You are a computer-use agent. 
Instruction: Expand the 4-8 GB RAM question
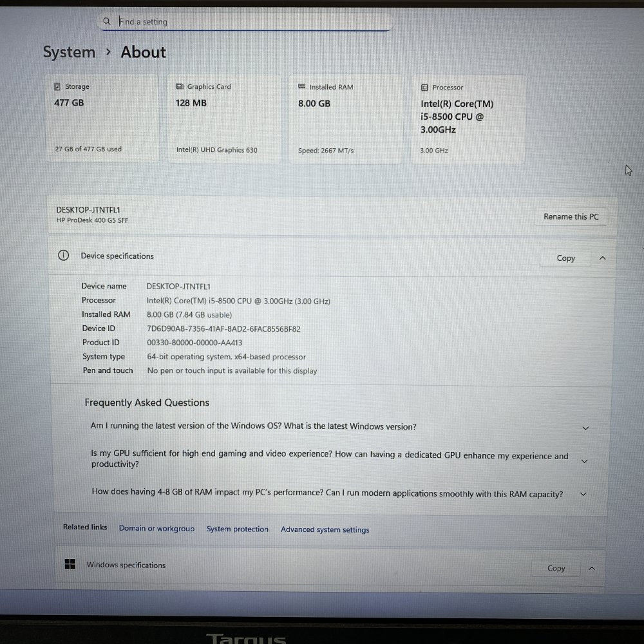583,495
